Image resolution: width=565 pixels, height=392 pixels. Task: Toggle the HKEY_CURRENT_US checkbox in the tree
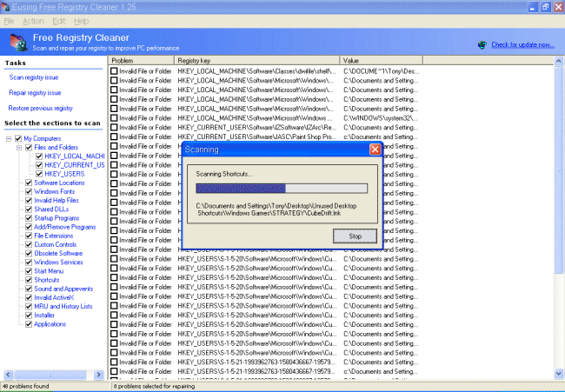point(39,165)
